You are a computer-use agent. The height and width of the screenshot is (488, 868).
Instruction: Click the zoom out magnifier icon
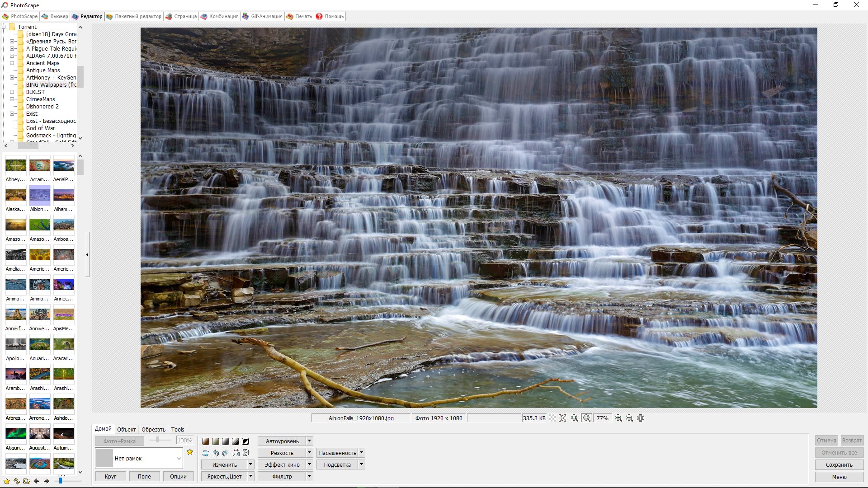pyautogui.click(x=629, y=418)
